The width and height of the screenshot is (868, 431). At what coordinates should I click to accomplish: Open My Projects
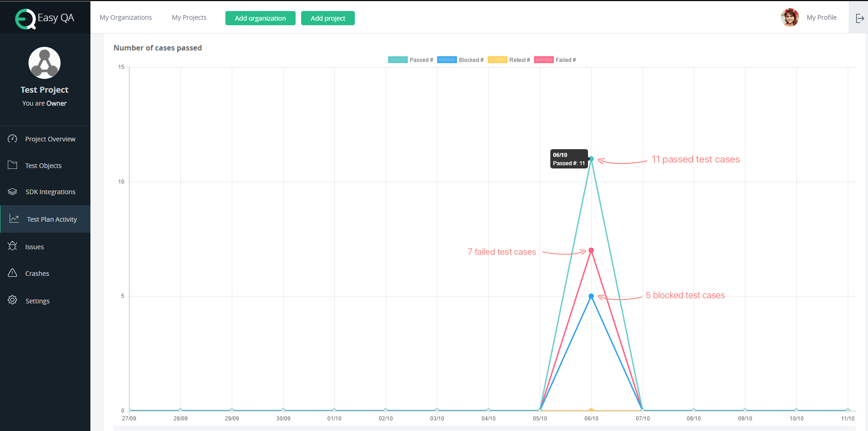tap(189, 17)
